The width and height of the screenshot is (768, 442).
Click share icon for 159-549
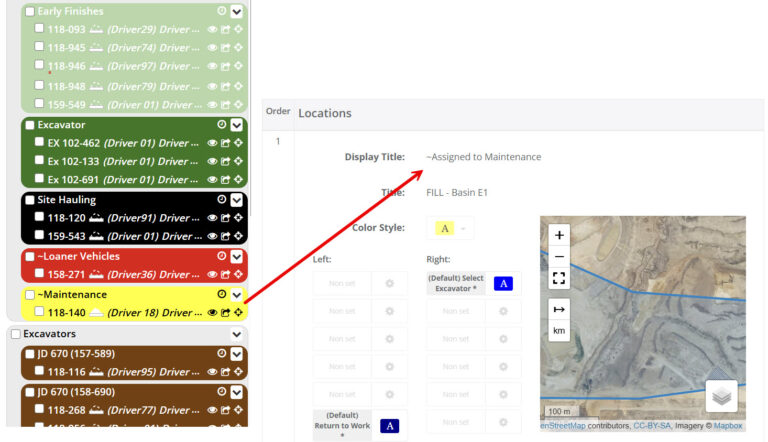click(x=225, y=105)
